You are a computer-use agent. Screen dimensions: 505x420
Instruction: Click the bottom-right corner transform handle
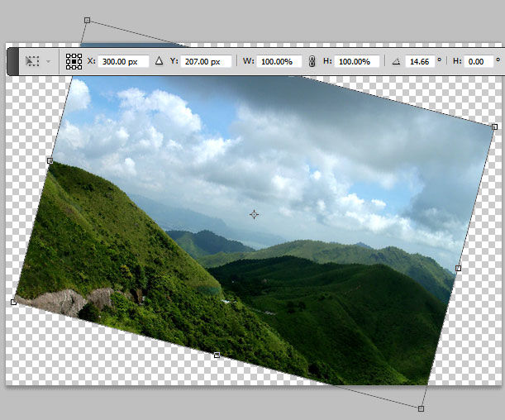tap(421, 408)
